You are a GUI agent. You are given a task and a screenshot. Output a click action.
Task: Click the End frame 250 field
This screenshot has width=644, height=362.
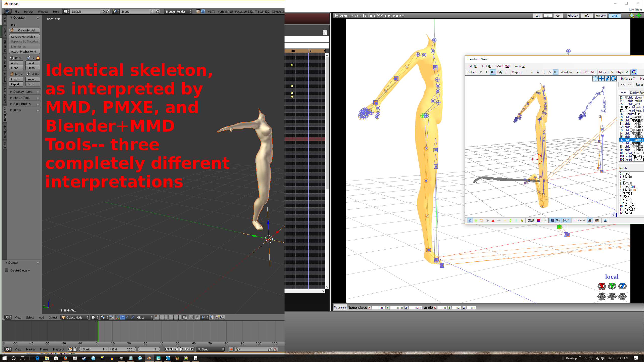(123, 349)
